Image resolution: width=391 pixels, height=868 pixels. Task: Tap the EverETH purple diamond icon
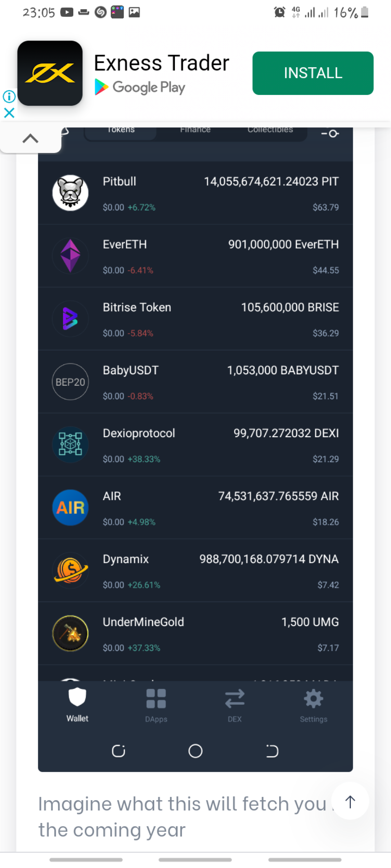(70, 256)
